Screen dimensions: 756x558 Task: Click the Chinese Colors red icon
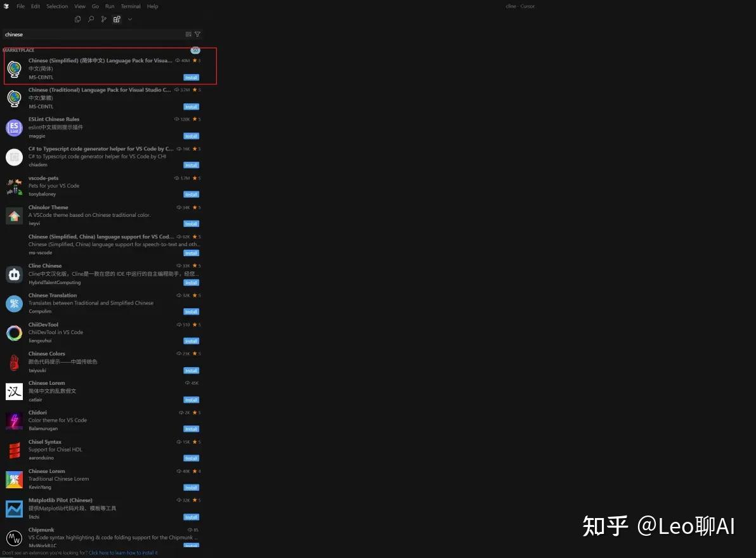tap(14, 362)
